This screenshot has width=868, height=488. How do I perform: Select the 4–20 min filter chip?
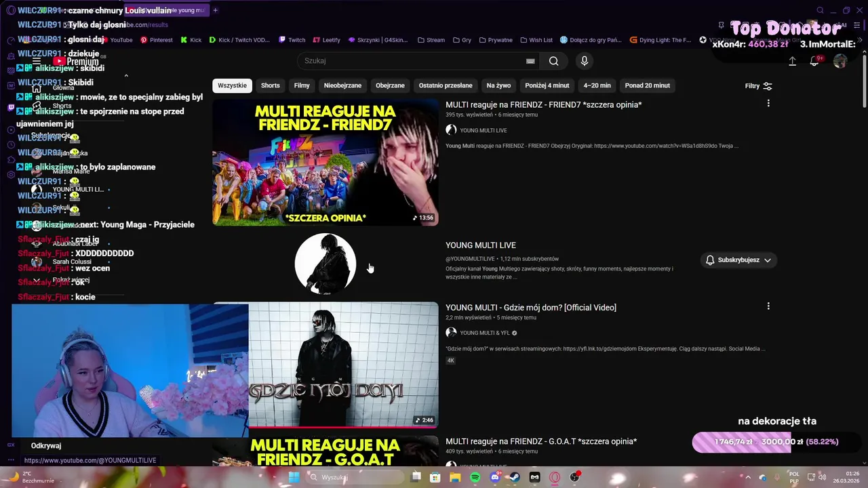tap(597, 85)
